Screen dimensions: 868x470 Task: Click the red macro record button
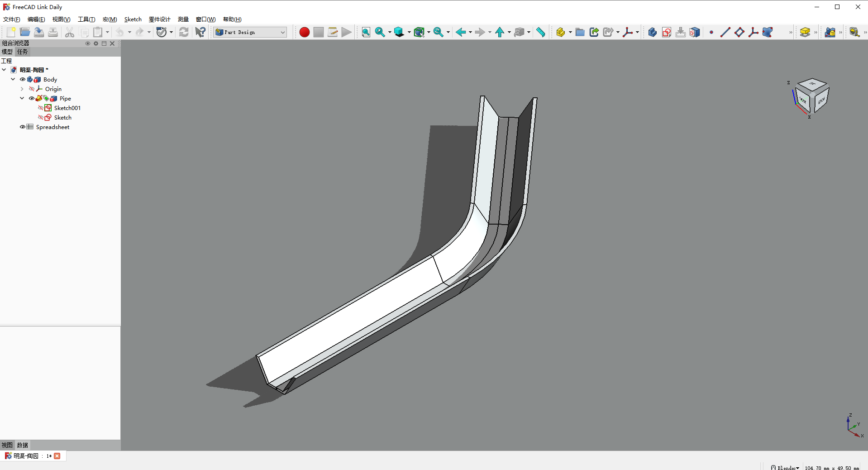coord(304,32)
